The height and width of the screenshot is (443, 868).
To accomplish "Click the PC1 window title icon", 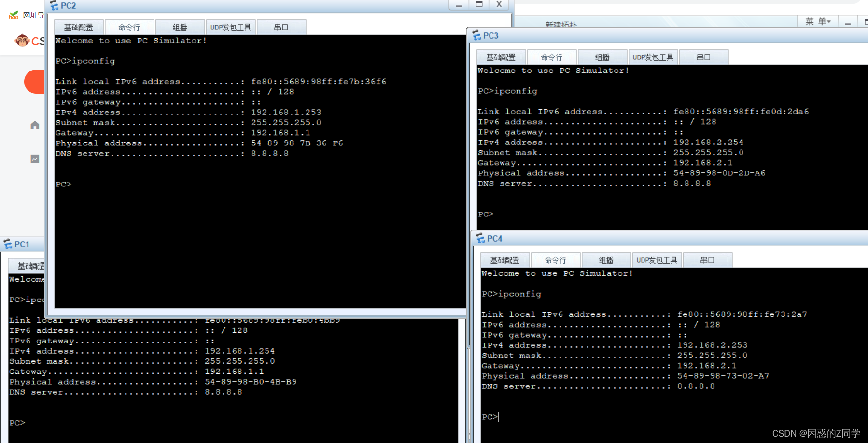I will tap(8, 244).
